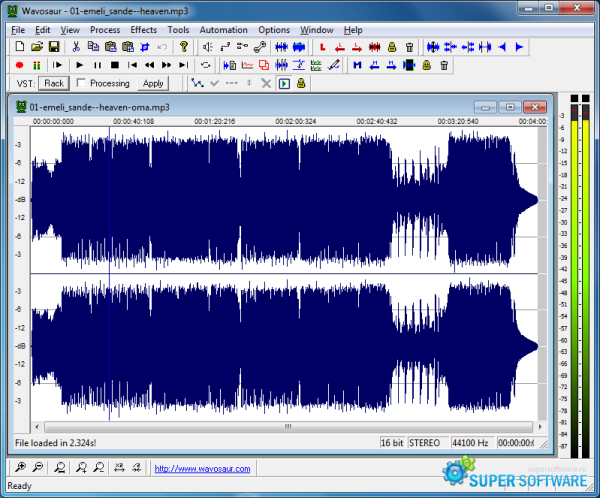Start recording with the red record button

click(x=20, y=65)
